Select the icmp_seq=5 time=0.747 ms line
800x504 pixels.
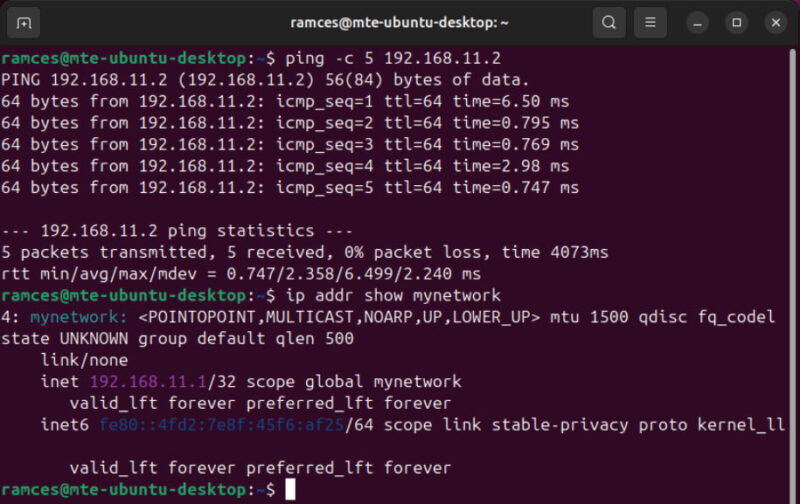[290, 188]
